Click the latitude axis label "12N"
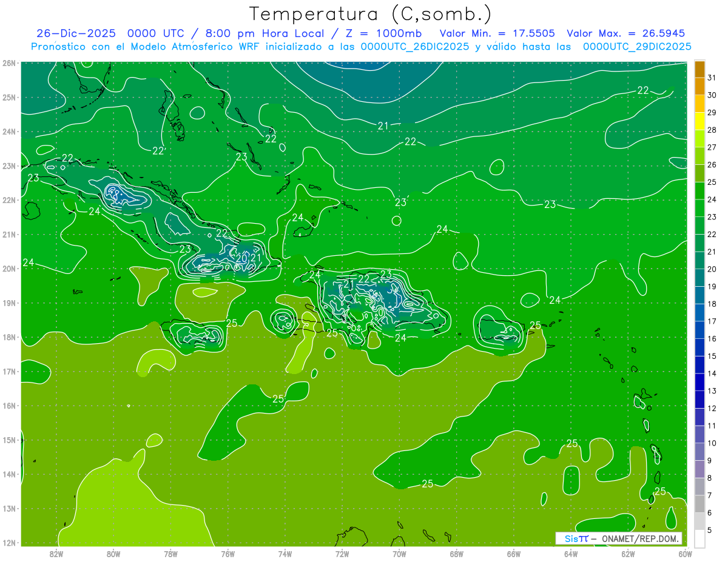This screenshot has height=562, width=728. pos(8,543)
